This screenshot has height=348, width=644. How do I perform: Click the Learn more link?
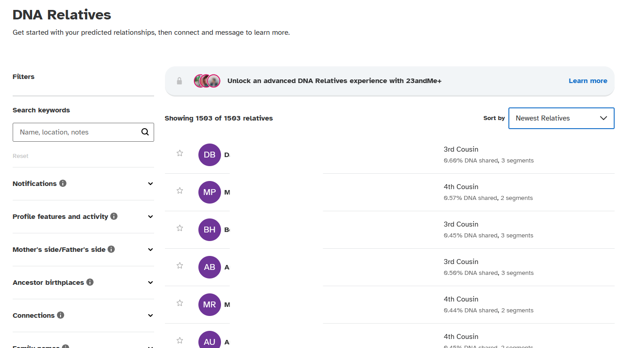coord(588,81)
